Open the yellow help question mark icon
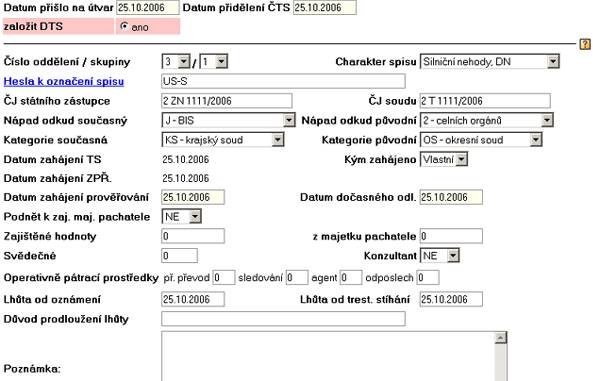593x381 pixels. coord(585,44)
